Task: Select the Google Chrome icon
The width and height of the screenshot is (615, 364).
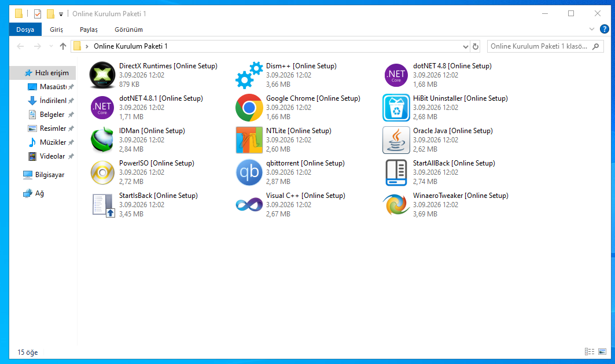Action: coord(249,108)
